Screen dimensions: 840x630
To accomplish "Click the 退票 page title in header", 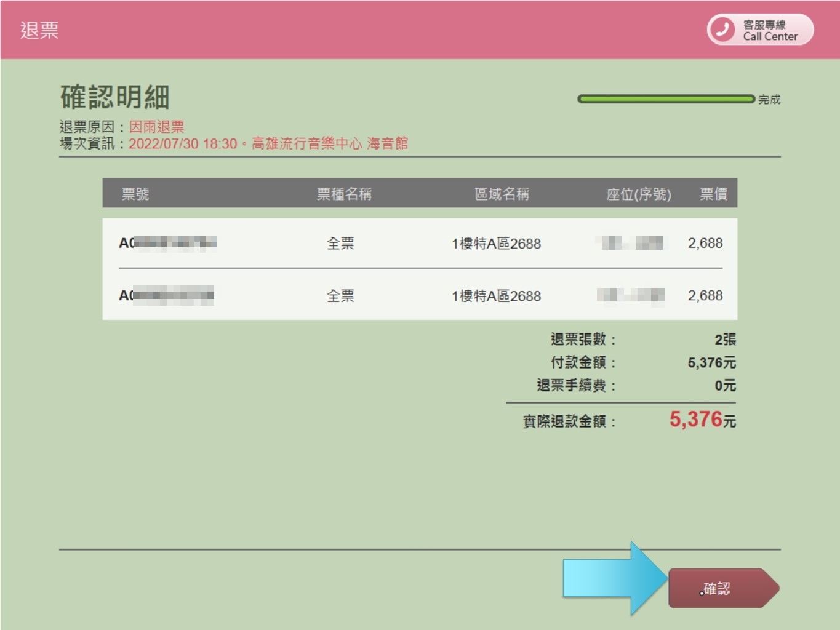I will click(39, 30).
